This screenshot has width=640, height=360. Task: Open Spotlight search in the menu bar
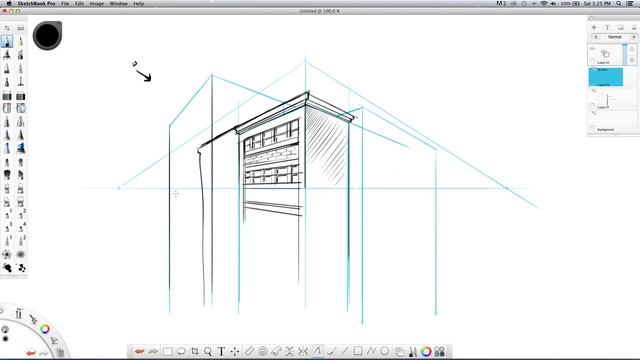pos(619,3)
